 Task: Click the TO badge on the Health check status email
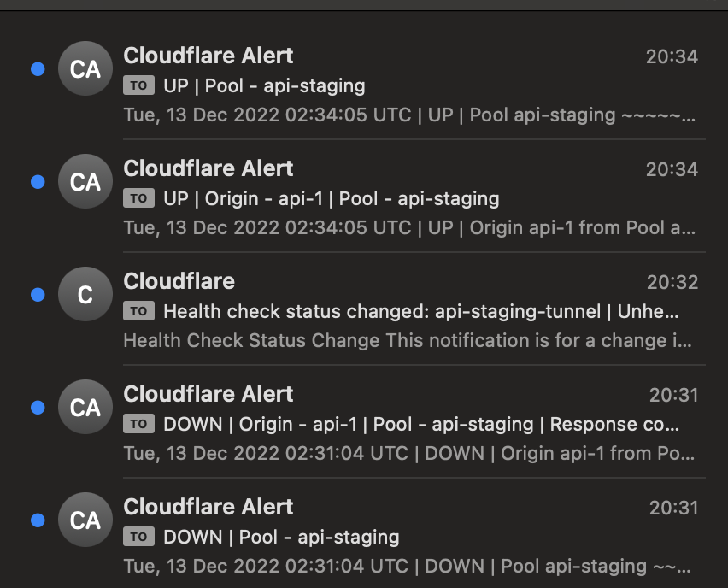click(140, 312)
